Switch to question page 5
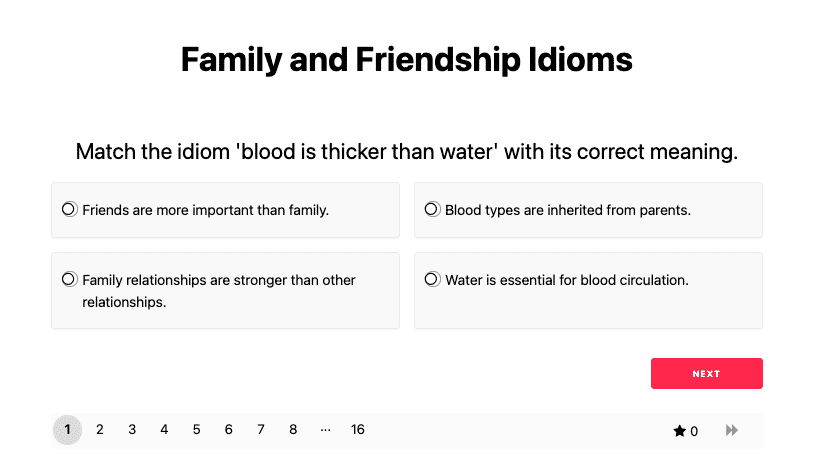 click(196, 430)
